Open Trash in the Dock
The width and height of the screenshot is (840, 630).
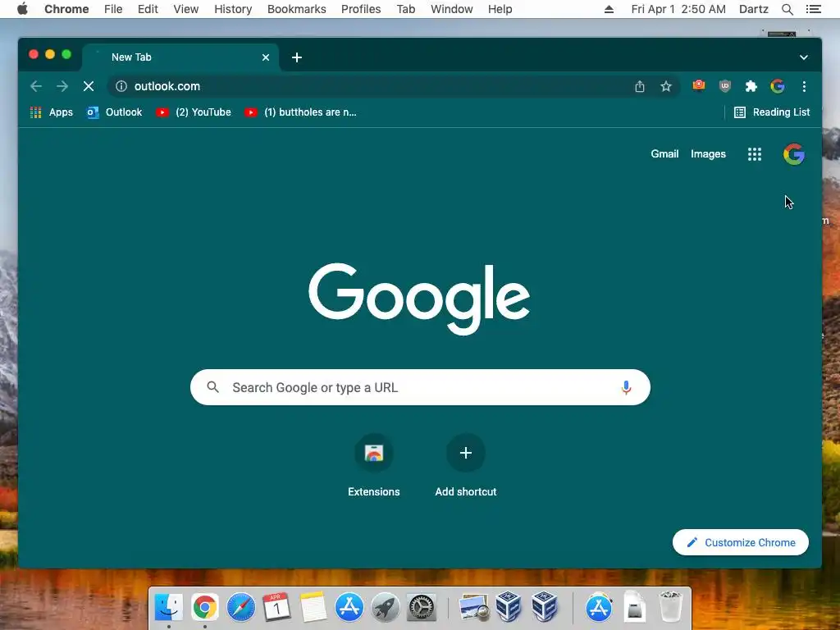pyautogui.click(x=669, y=606)
